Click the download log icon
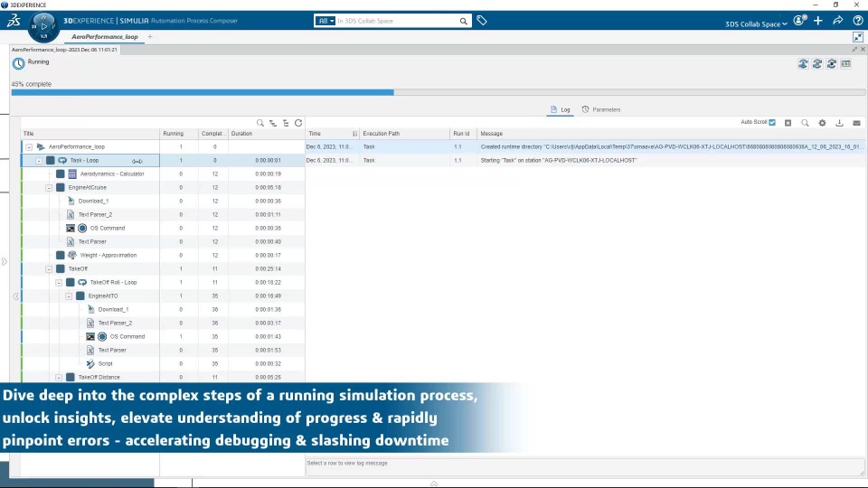 pyautogui.click(x=839, y=123)
